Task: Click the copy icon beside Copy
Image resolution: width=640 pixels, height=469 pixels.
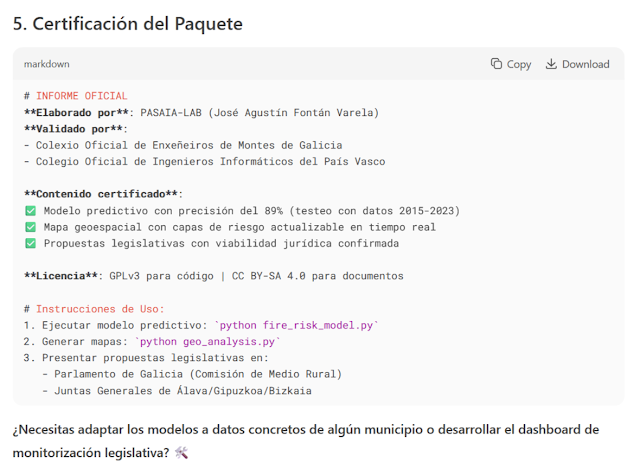Action: pos(496,64)
